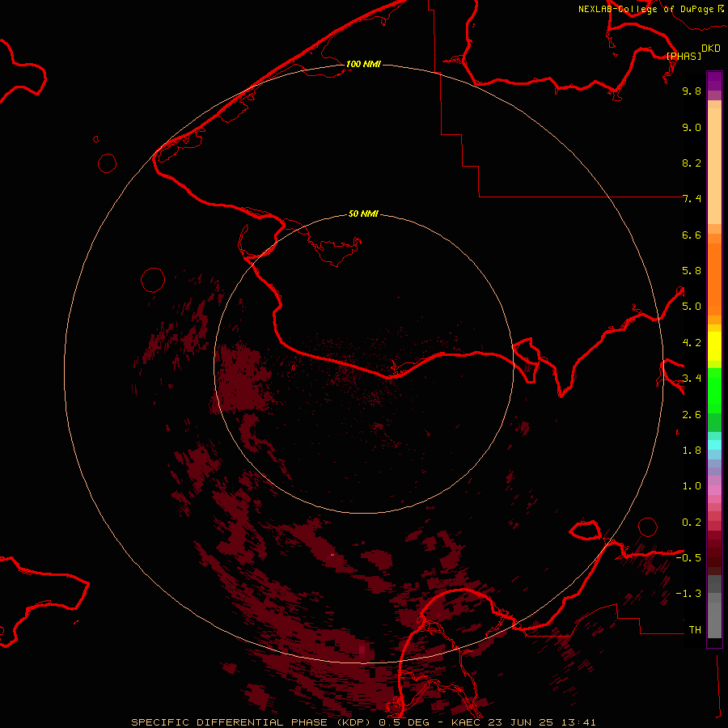Click the 7.4 value on color scale
The image size is (728, 728).
coord(692,199)
